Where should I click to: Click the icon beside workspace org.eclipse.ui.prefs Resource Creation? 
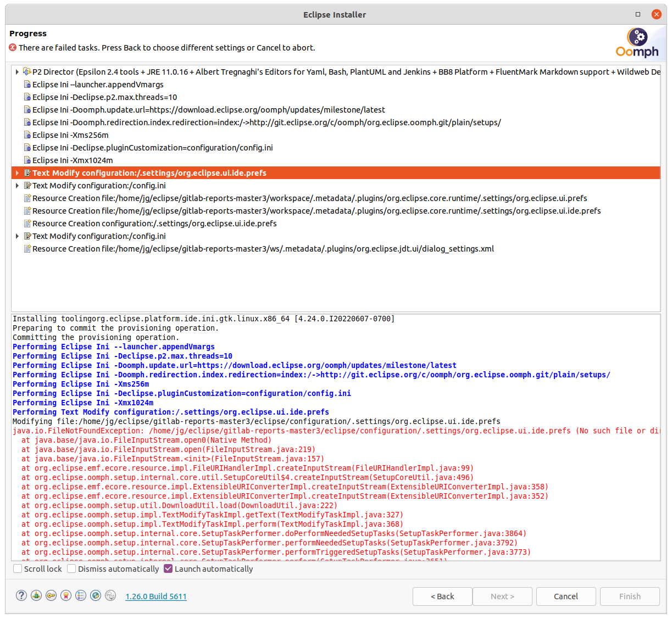(x=27, y=198)
